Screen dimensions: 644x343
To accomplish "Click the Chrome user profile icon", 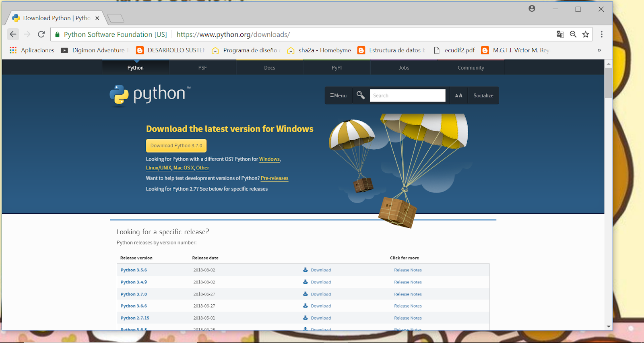I will point(532,8).
